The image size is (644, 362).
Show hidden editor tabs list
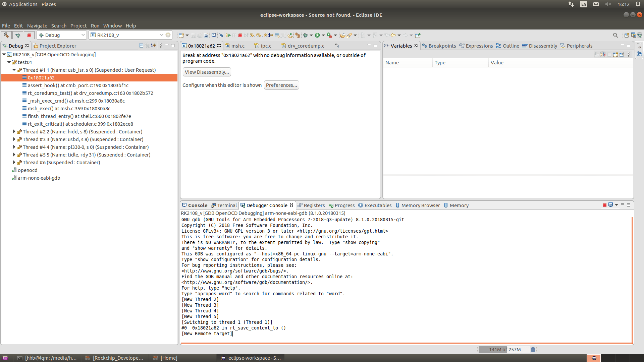[x=337, y=46]
